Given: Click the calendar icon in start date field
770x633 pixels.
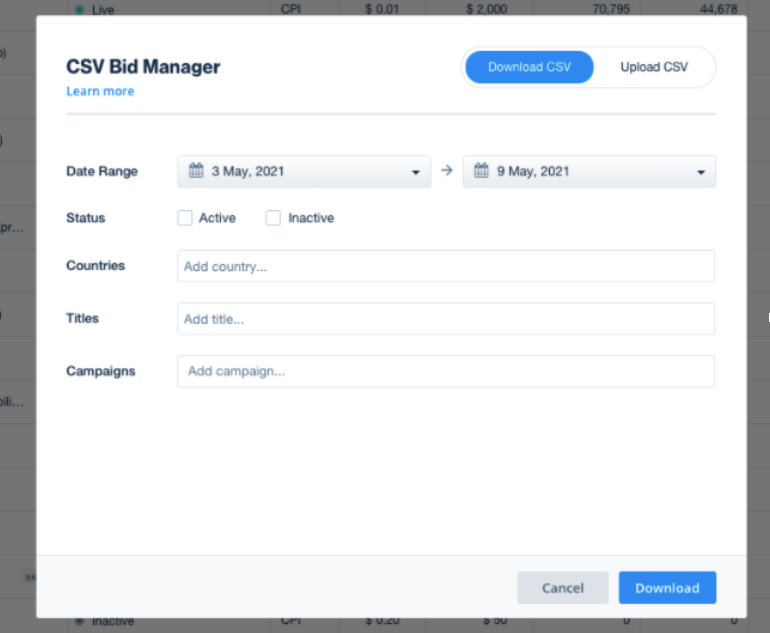Looking at the screenshot, I should click(196, 171).
